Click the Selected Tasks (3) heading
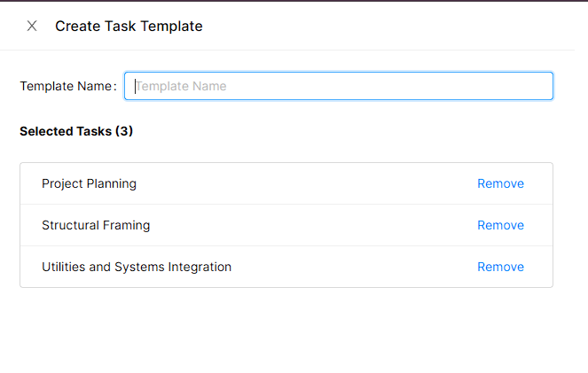Viewport: 588px width, 373px height. [x=76, y=131]
